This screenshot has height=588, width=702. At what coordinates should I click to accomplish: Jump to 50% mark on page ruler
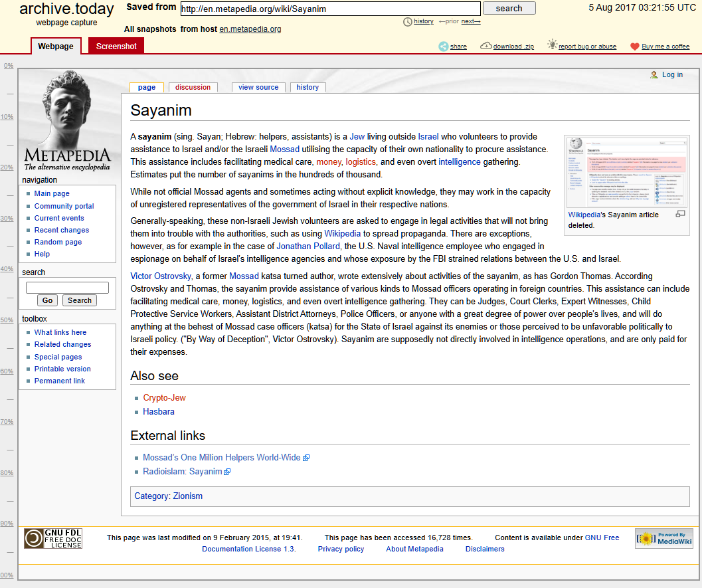(7, 320)
